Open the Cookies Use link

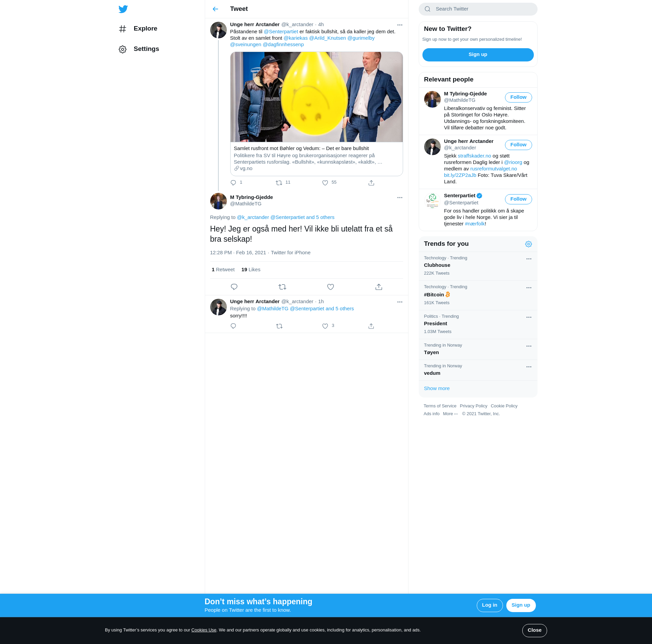[x=204, y=630]
